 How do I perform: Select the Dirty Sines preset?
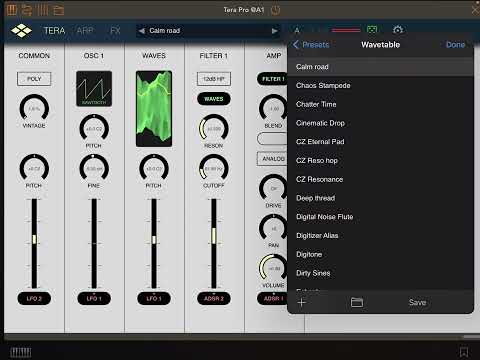click(x=380, y=273)
